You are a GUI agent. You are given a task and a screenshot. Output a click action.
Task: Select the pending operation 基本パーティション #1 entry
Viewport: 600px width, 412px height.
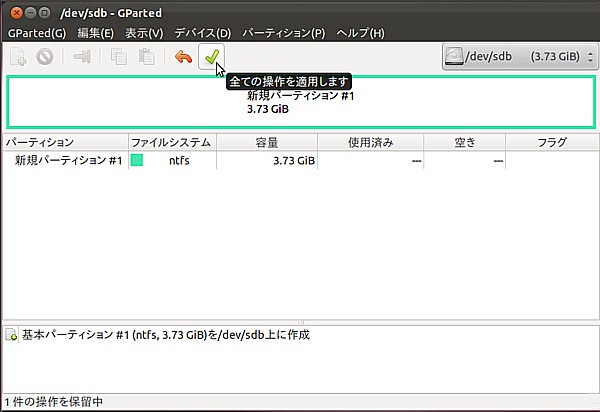click(x=166, y=335)
